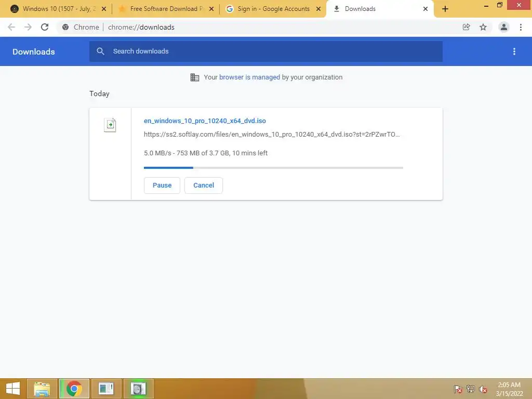Open Downloads page more actions menu
The image size is (532, 399).
pyautogui.click(x=514, y=51)
